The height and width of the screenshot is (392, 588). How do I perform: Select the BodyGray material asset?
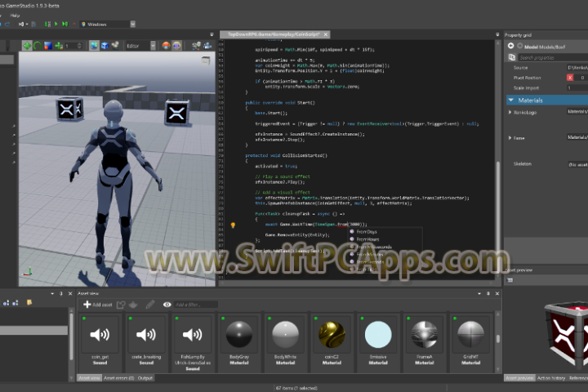[238, 343]
